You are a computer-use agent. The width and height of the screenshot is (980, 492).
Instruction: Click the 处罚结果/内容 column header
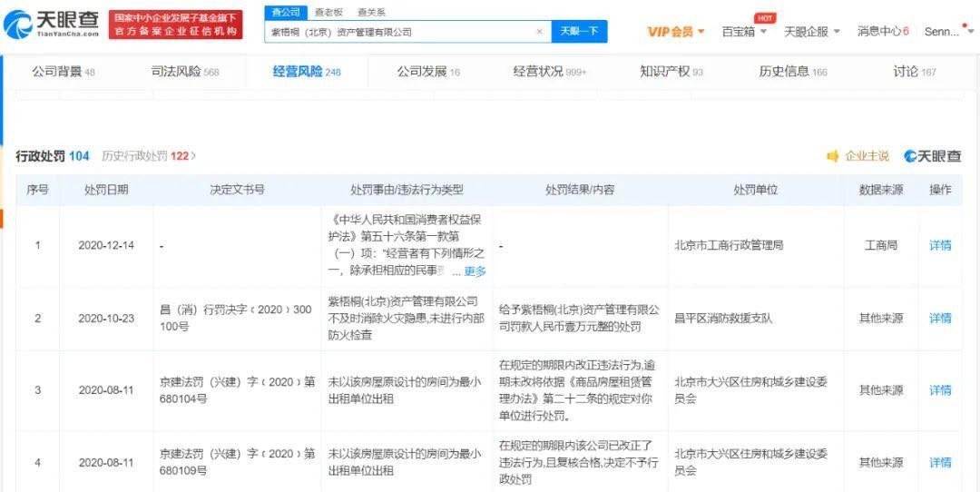(x=580, y=190)
